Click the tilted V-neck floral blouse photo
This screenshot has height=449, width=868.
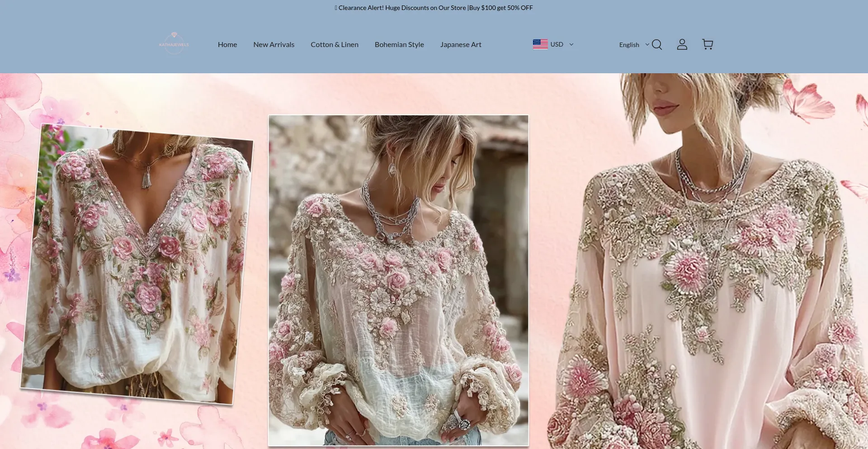pyautogui.click(x=138, y=264)
